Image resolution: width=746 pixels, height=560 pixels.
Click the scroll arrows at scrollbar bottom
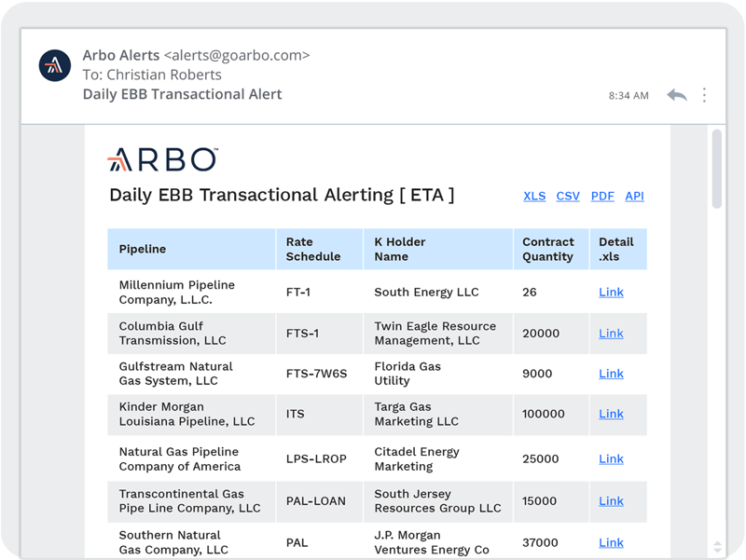[717, 547]
